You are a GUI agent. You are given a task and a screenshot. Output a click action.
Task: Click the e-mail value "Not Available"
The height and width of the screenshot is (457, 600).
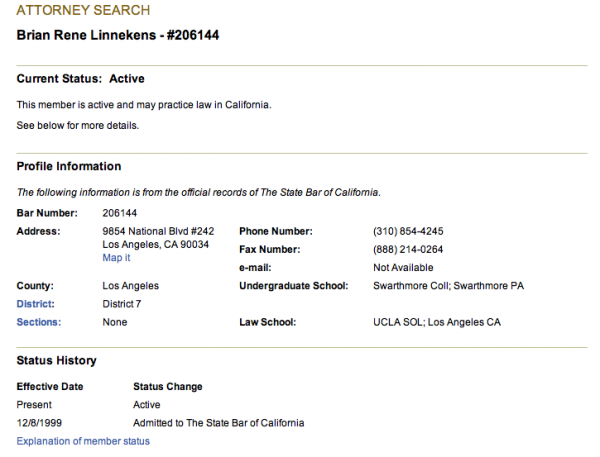pos(403,268)
